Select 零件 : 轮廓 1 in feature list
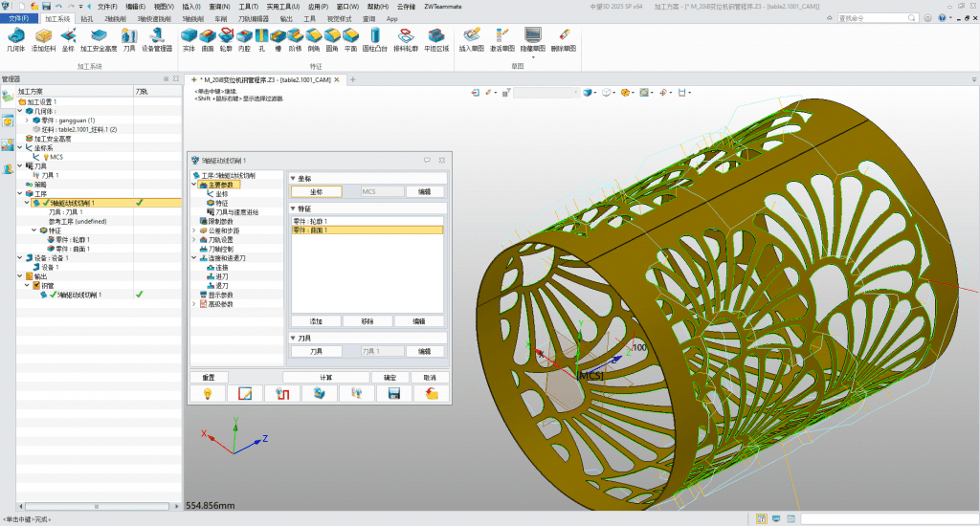 point(311,222)
